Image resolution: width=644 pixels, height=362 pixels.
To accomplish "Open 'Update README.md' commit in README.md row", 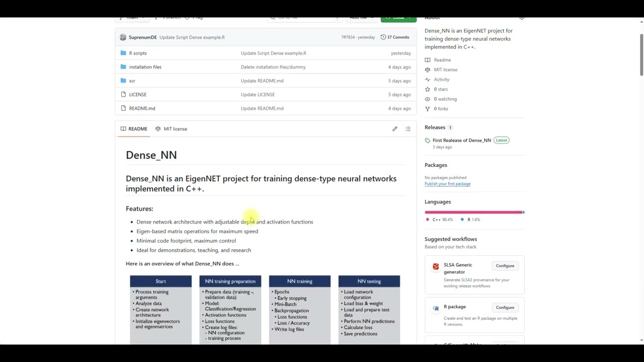I will (x=262, y=108).
